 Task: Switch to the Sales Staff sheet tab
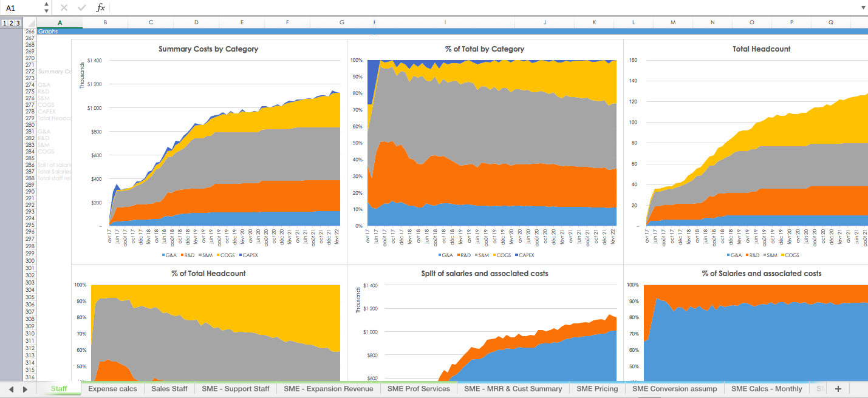tap(169, 389)
